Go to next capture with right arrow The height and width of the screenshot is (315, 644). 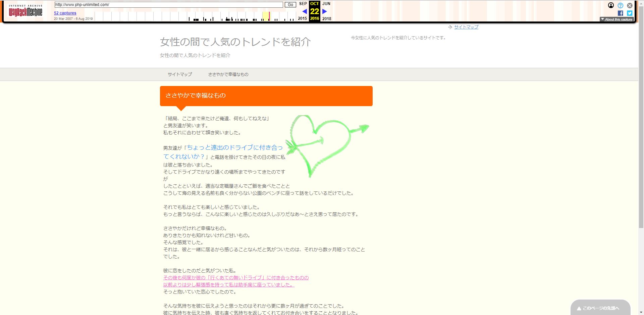(x=324, y=11)
